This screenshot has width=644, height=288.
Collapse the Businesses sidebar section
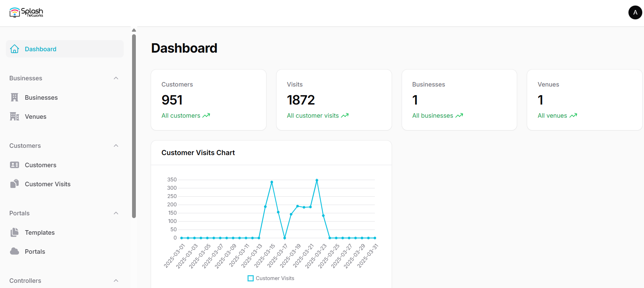(116, 78)
